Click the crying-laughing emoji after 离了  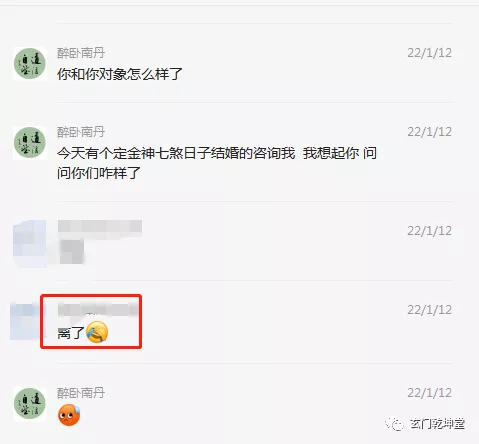click(x=97, y=332)
